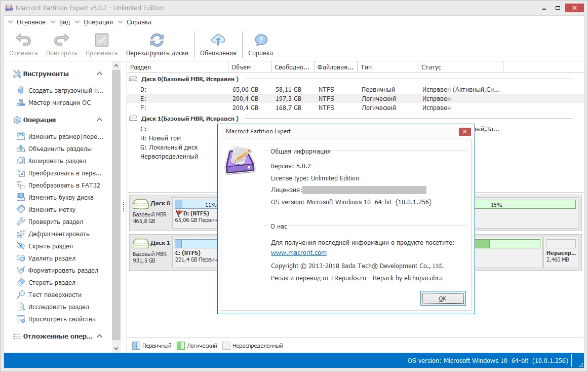Image resolution: width=588 pixels, height=372 pixels.
Task: Open Исследовать раздел operation
Action: pyautogui.click(x=53, y=307)
